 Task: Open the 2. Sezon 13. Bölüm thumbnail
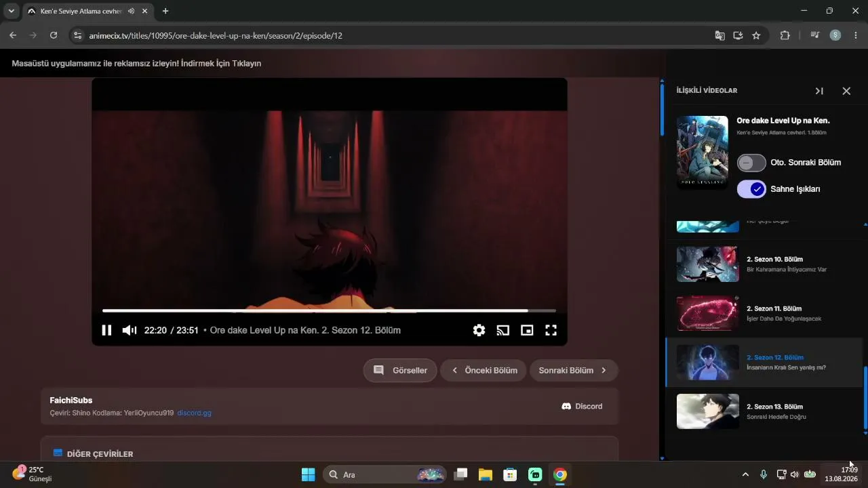pyautogui.click(x=708, y=411)
